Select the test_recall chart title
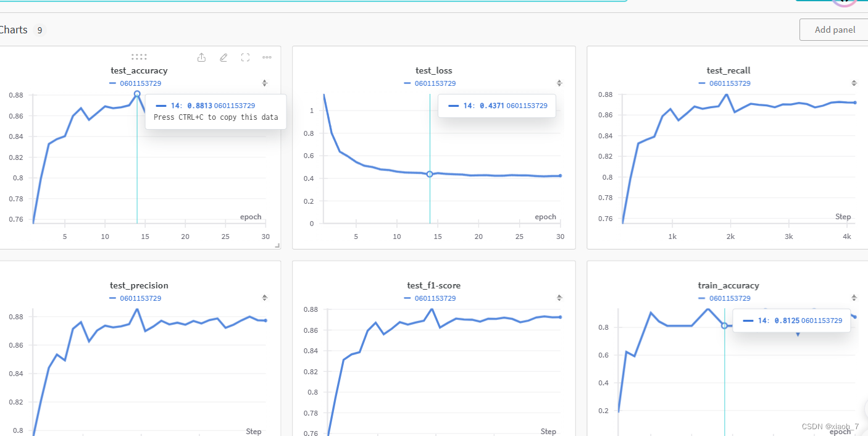Viewport: 868px width, 436px height. coord(728,70)
